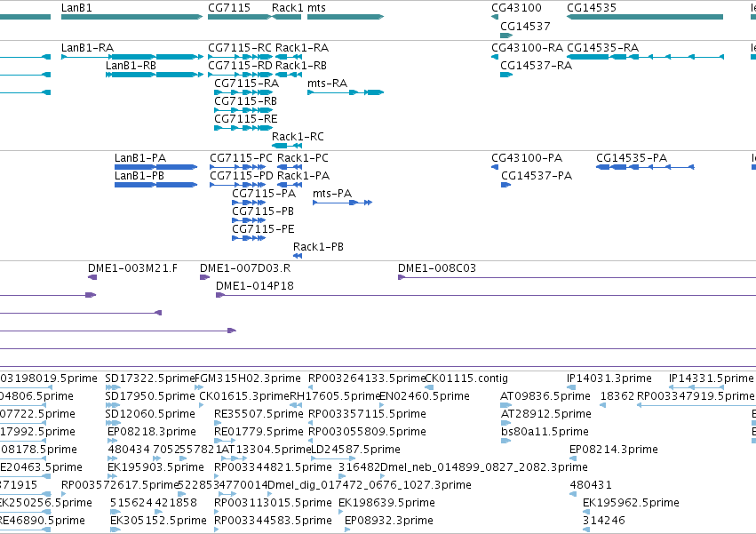Click the CG7115-PC protein label
The image size is (756, 534).
point(241,158)
